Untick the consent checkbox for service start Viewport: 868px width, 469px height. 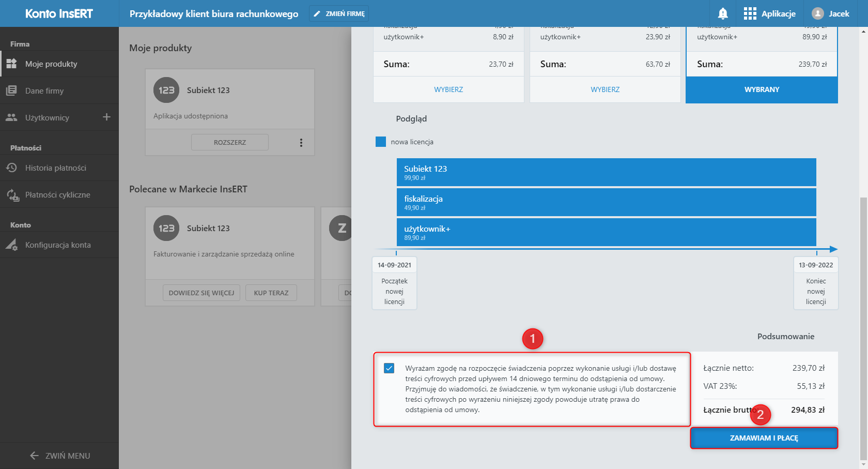coord(389,368)
